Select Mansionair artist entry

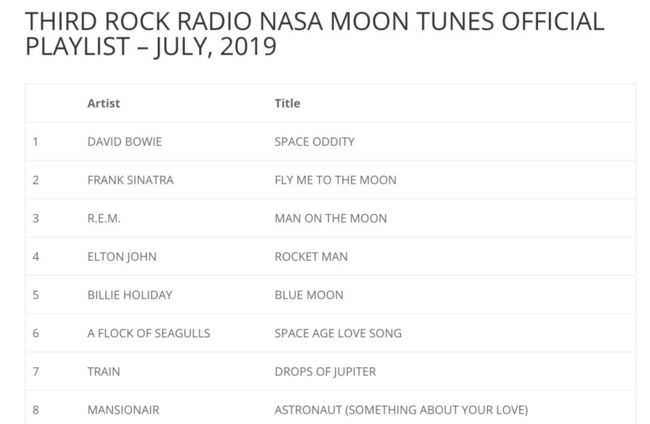click(x=123, y=410)
